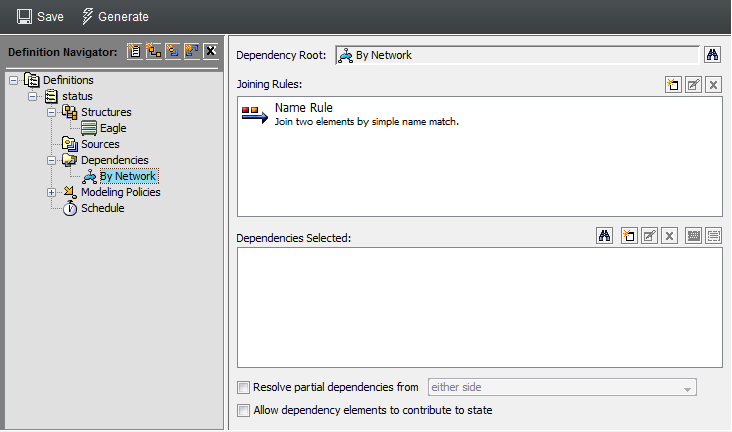The image size is (732, 432).
Task: Select the Name Rule joining rule entry
Action: pyautogui.click(x=480, y=114)
